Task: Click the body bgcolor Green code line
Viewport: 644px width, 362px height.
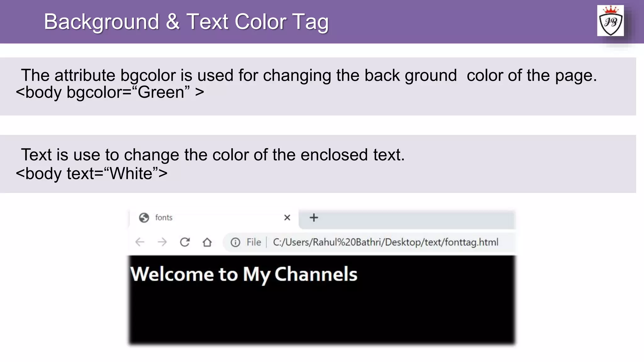Action: 110,92
